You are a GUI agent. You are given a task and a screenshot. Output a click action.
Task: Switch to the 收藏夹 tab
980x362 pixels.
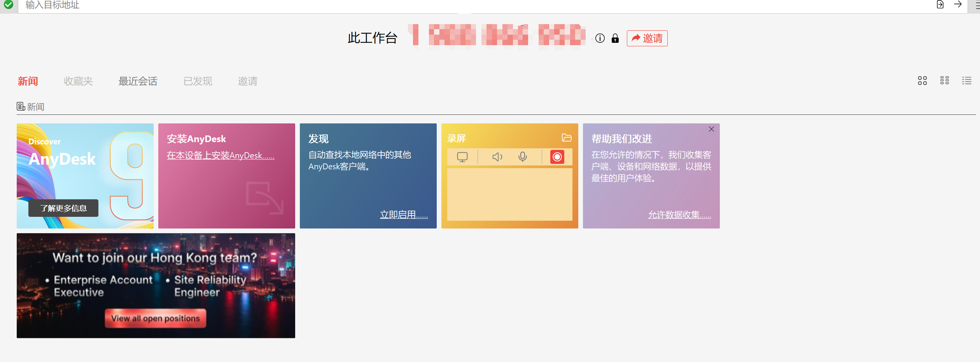coord(79,81)
